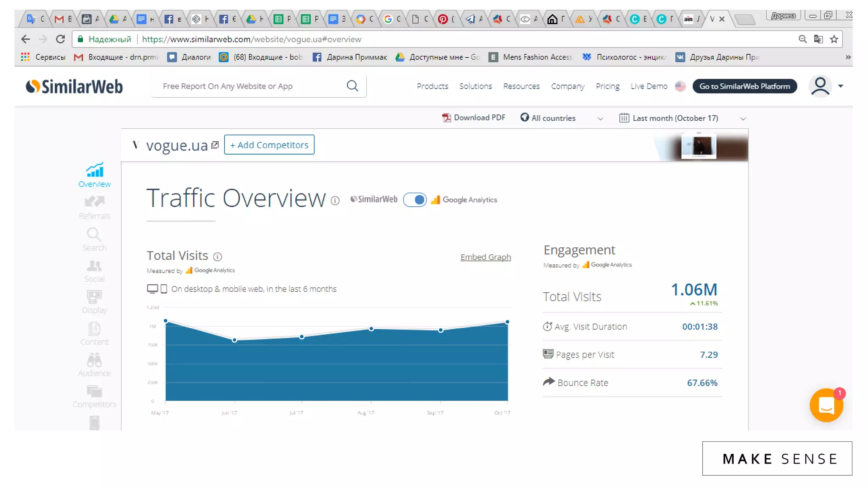Expand the Last month date dropdown
Image resolution: width=868 pixels, height=488 pixels.
[x=743, y=119]
